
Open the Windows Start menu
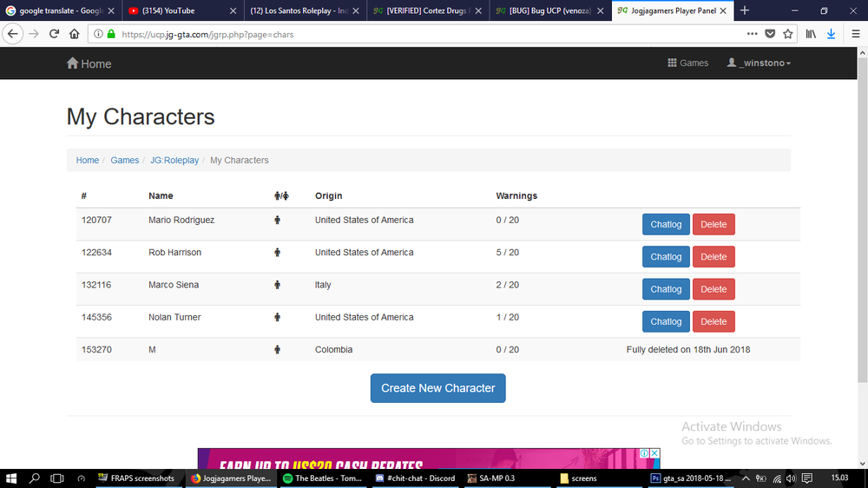(11, 478)
